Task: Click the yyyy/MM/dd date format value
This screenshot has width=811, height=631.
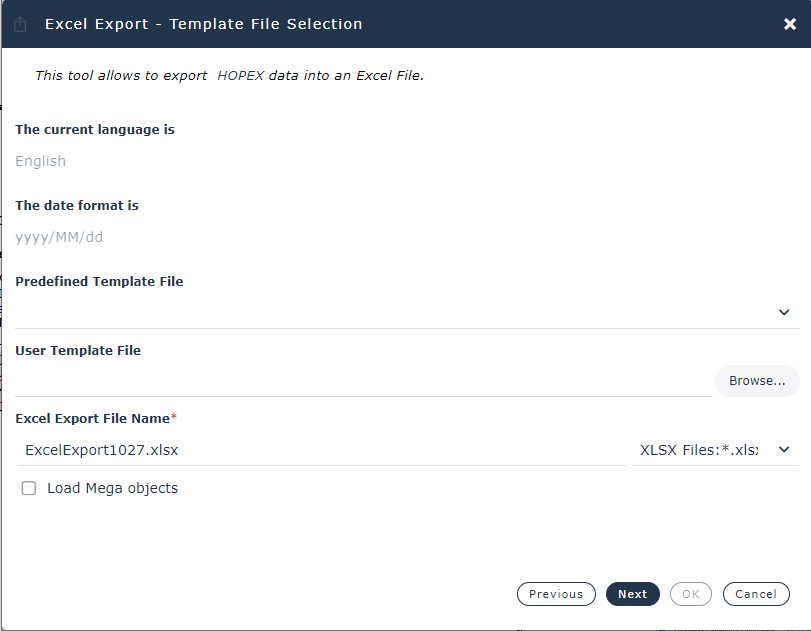Action: (x=59, y=237)
